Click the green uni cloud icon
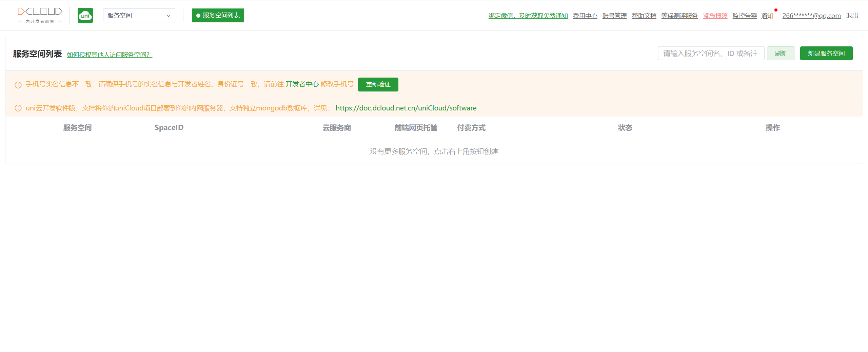 (85, 16)
